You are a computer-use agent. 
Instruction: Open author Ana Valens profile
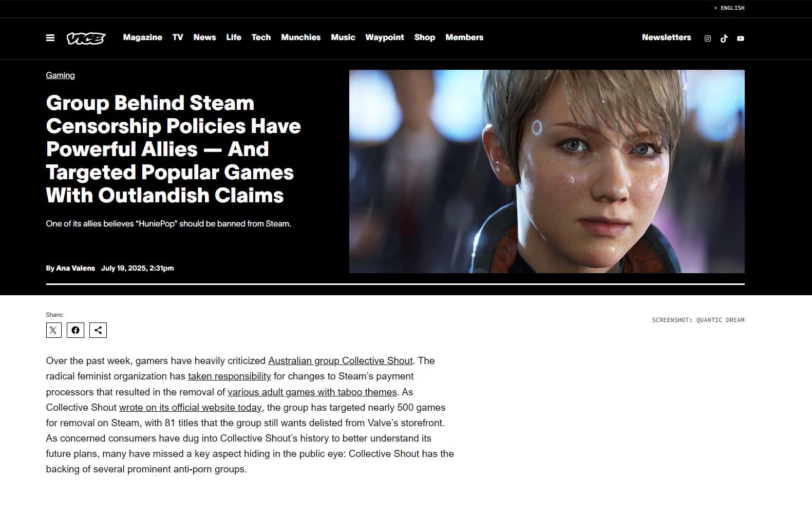(x=75, y=268)
